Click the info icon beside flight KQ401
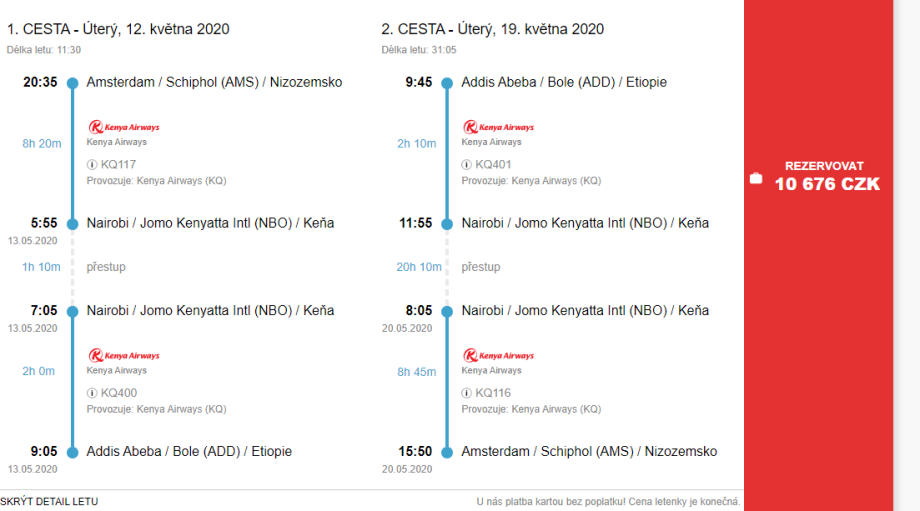This screenshot has width=920, height=511. click(467, 164)
